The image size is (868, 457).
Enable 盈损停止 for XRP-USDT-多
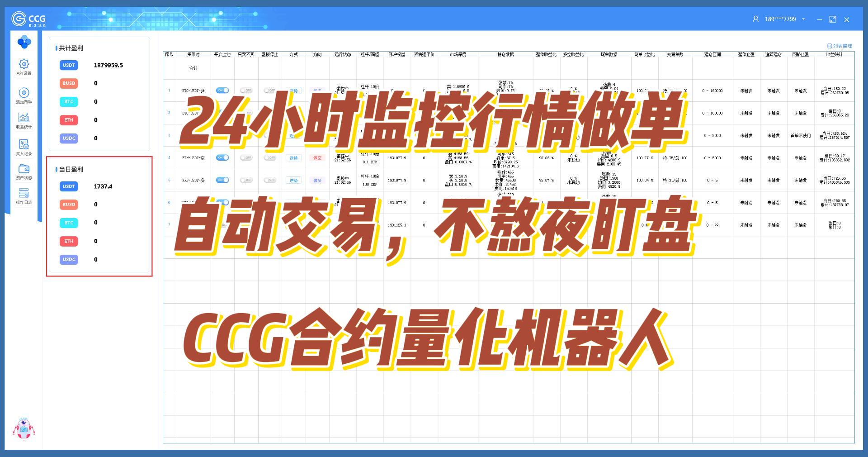tap(270, 180)
